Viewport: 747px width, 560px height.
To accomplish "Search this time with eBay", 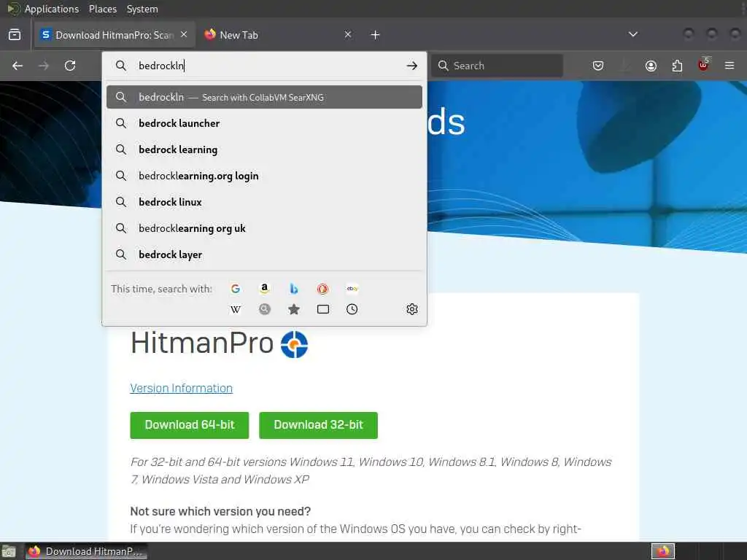I will [x=352, y=289].
